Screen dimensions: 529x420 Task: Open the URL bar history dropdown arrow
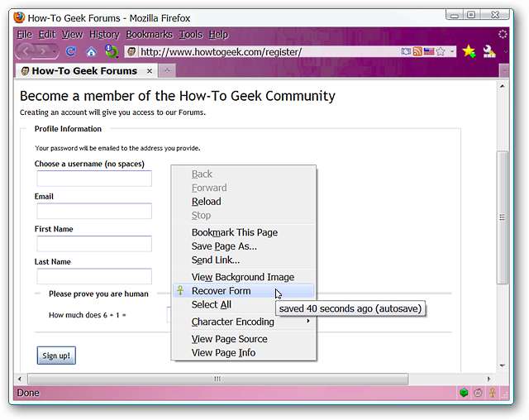coord(452,51)
